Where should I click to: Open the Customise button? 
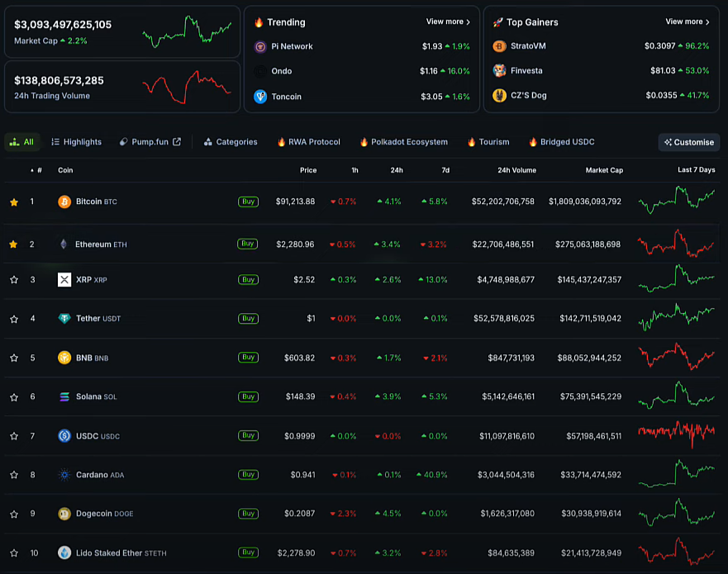coord(688,142)
